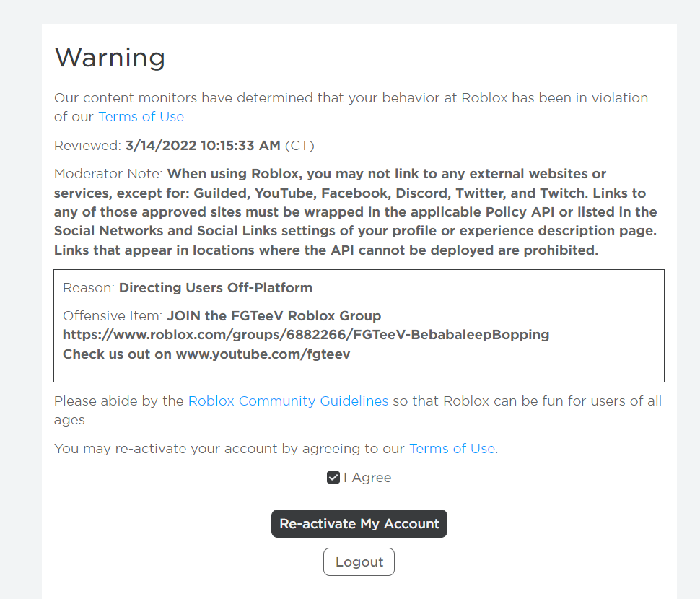This screenshot has width=700, height=599.
Task: Open the Terms of Use link in first paragraph
Action: coord(141,116)
